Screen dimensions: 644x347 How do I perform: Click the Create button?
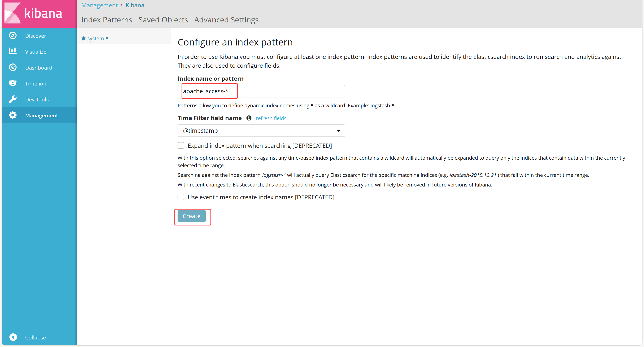point(191,216)
